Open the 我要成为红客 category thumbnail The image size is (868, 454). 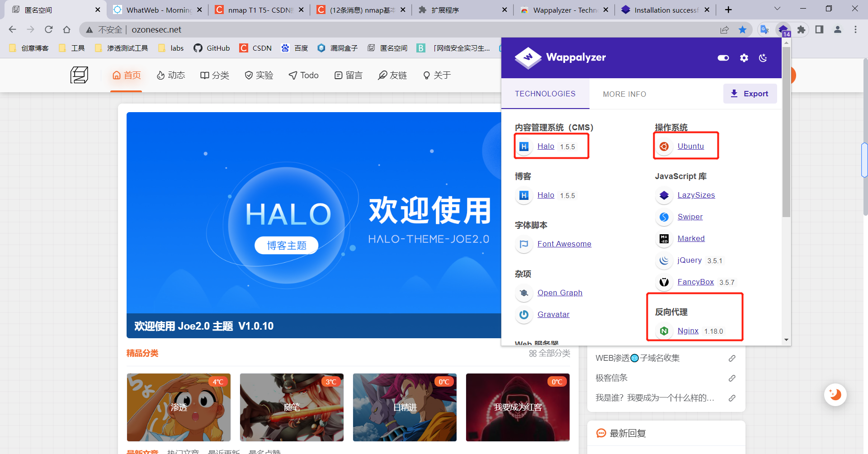coord(518,407)
